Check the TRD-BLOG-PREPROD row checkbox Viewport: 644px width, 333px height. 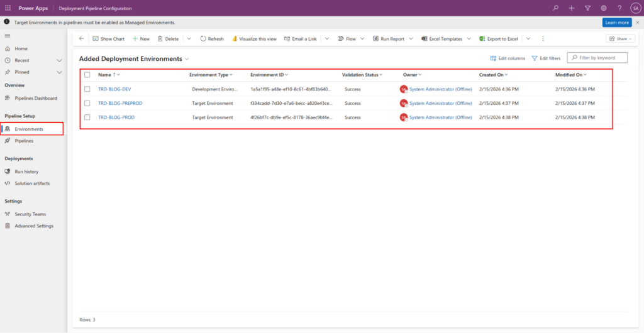coord(87,103)
